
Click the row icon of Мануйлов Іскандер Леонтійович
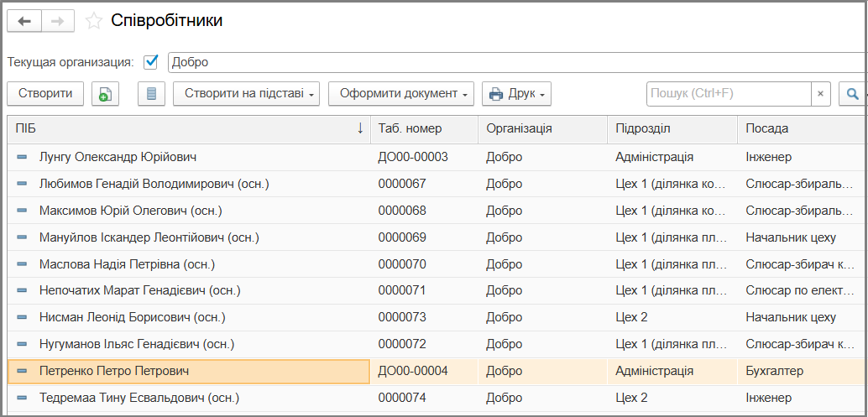(x=22, y=237)
